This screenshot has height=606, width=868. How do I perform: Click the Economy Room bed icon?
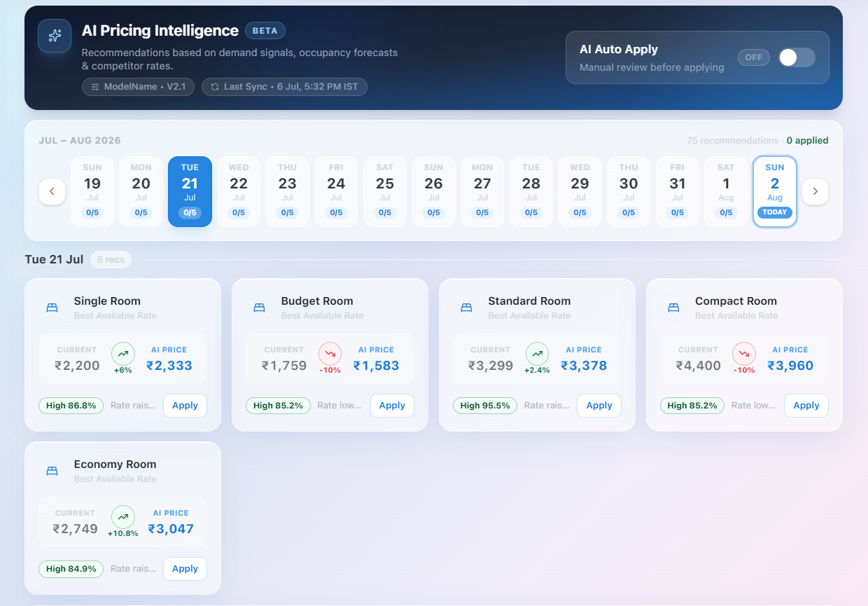pos(52,471)
